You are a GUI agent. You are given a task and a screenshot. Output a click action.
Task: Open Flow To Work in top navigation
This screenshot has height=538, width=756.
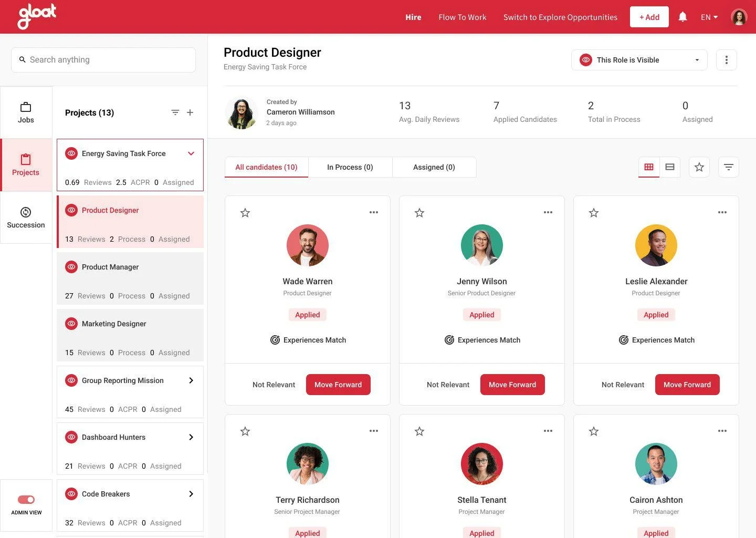pos(463,17)
